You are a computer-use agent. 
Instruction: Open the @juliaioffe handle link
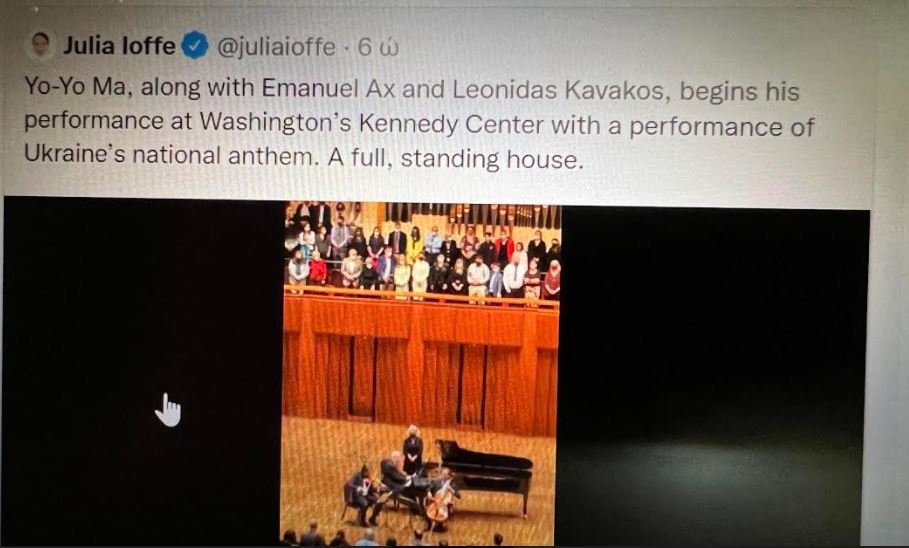pos(276,47)
